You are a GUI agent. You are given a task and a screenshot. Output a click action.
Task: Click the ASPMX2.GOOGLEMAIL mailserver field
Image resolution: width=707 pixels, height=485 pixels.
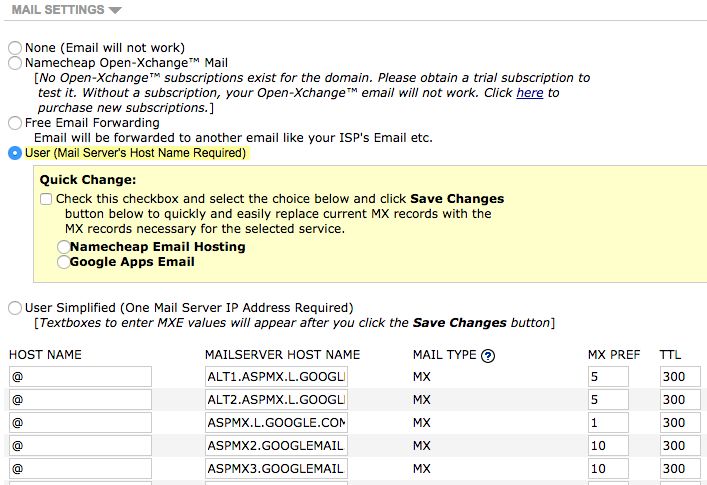(276, 446)
